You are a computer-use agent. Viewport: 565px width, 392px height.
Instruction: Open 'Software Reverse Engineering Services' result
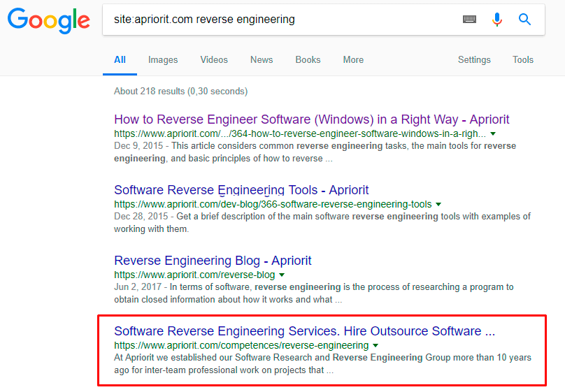304,331
